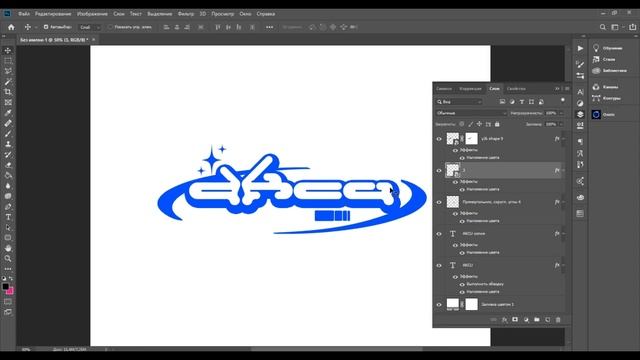Select the Lasso tool
The image size is (640, 360).
pyautogui.click(x=8, y=71)
